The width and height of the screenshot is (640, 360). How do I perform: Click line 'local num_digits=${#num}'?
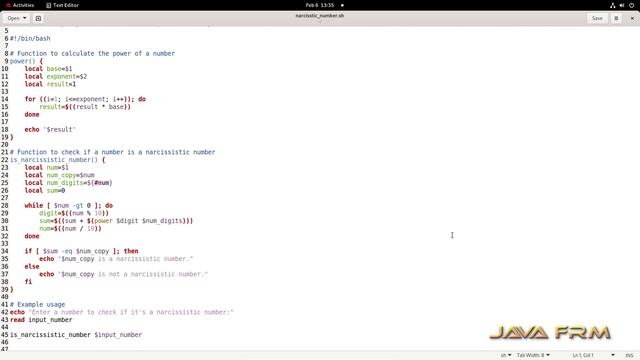(x=69, y=183)
